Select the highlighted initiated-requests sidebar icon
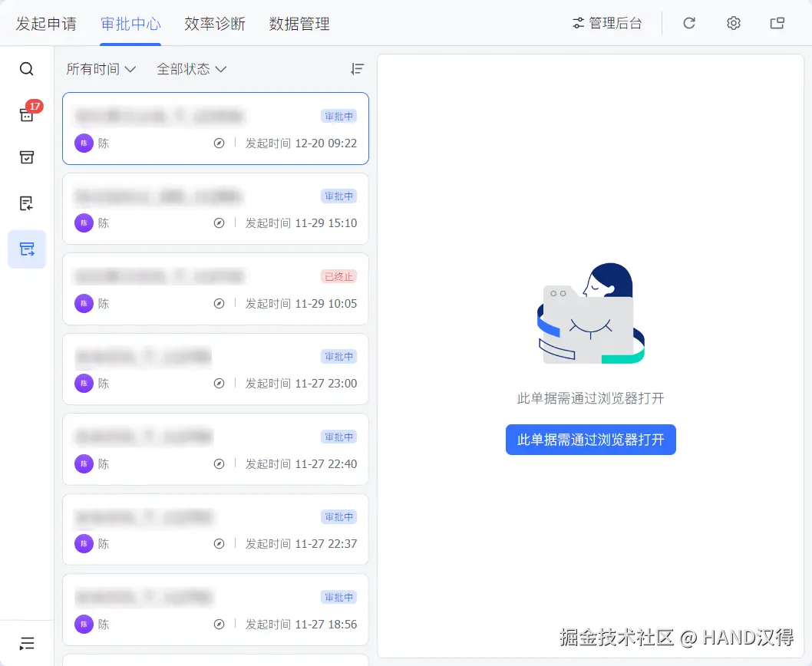Screen dimensions: 812x666 [x=27, y=249]
